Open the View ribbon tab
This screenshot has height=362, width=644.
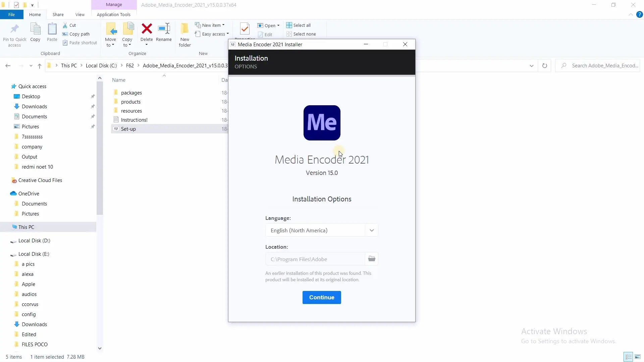click(x=80, y=14)
